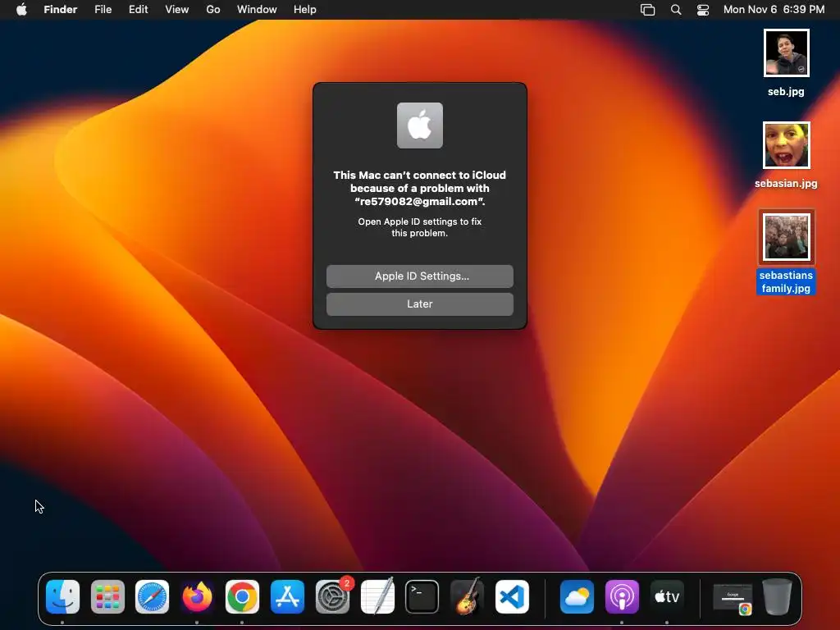This screenshot has height=630, width=840.
Task: Dismiss the dialog with Later
Action: (420, 304)
